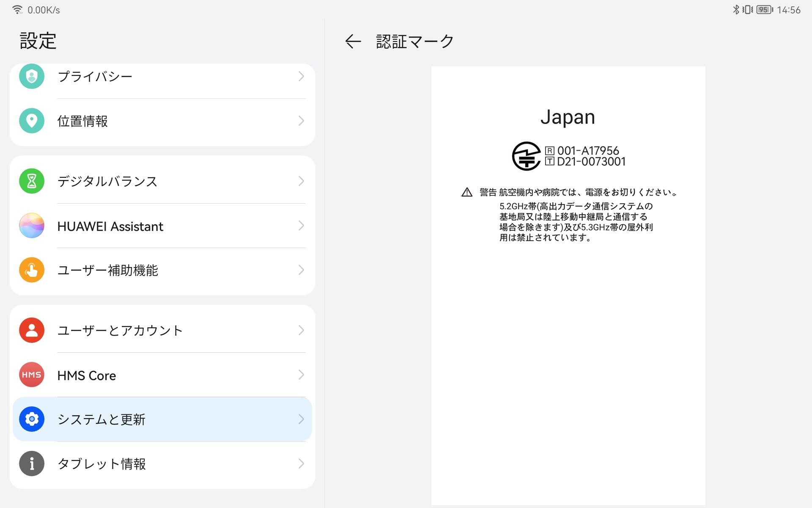The width and height of the screenshot is (812, 508).
Task: Tap the gray info タブレット情報 icon
Action: (32, 464)
